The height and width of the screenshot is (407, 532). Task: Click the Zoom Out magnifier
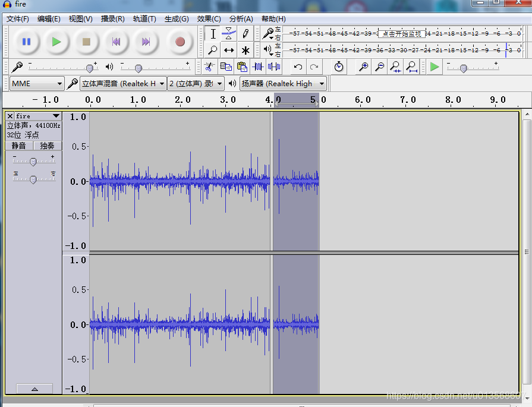tap(380, 67)
